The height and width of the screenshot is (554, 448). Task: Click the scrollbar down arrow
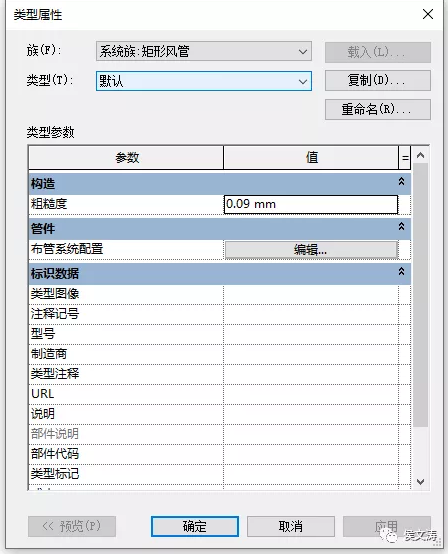[x=420, y=482]
